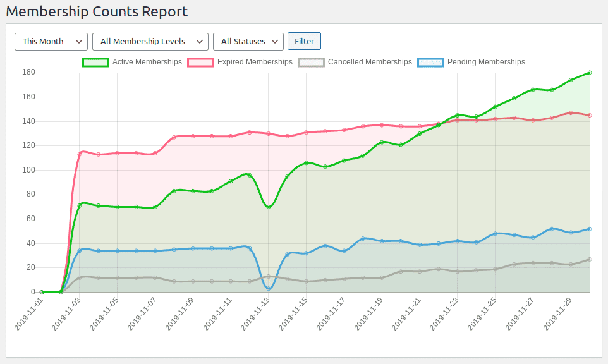Viewport: 608px width, 364px height.
Task: Click the Membership Counts Report heading
Action: [99, 11]
